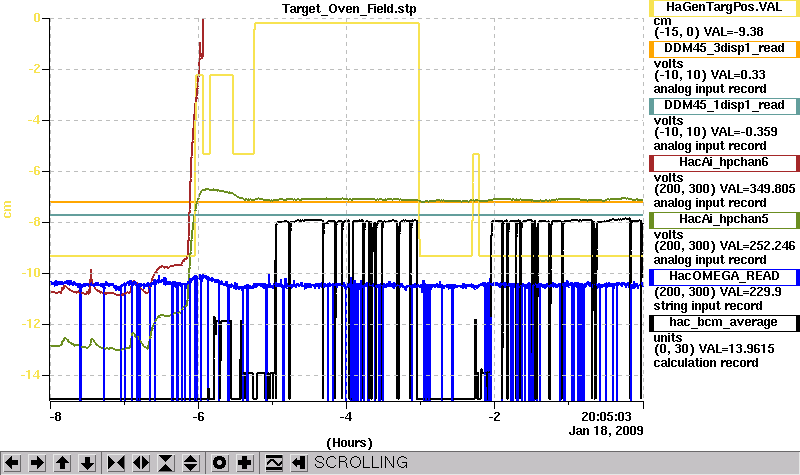This screenshot has height=475, width=800.
Task: Zoom out on the time axis
Action: coord(141,463)
